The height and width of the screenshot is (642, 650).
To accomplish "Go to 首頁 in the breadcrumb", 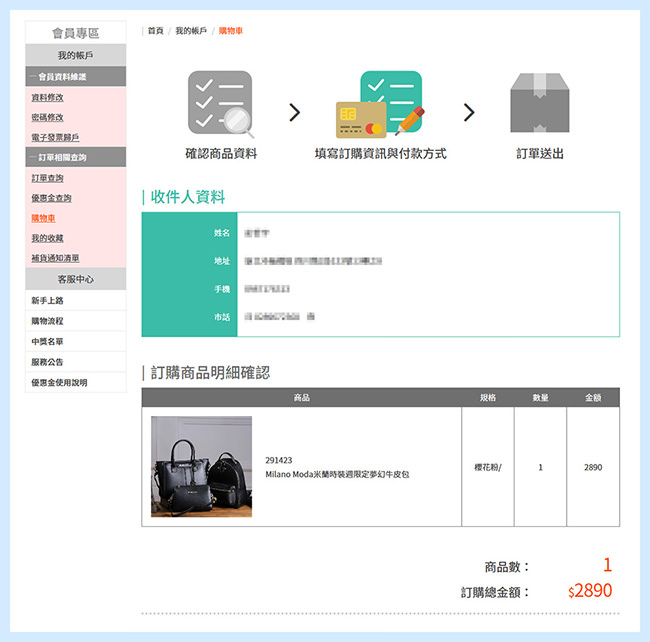I will pyautogui.click(x=155, y=31).
